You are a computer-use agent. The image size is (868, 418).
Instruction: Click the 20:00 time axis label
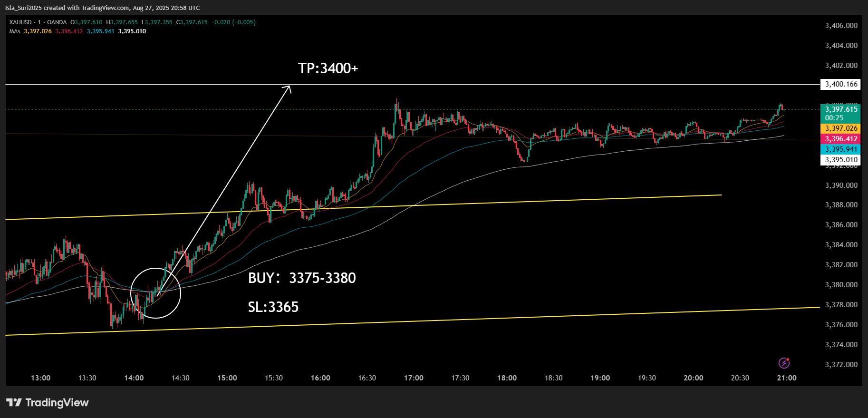pyautogui.click(x=693, y=378)
